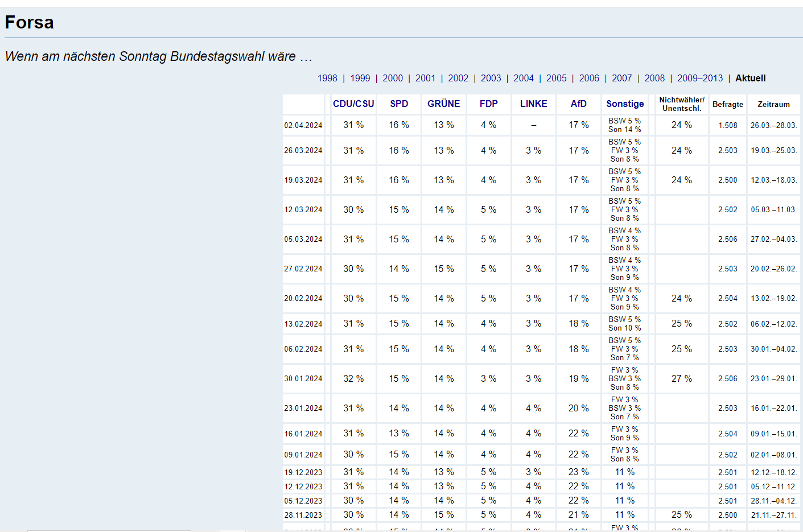Select the date cell 09.01.2024
This screenshot has height=532, width=803.
point(303,455)
